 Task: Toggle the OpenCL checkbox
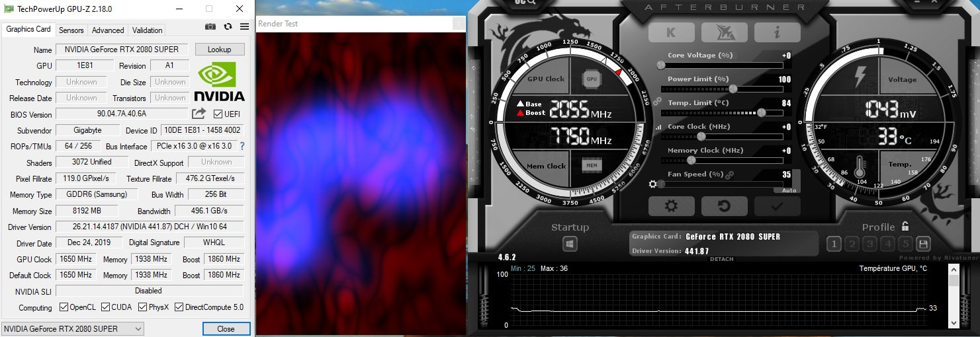(64, 307)
